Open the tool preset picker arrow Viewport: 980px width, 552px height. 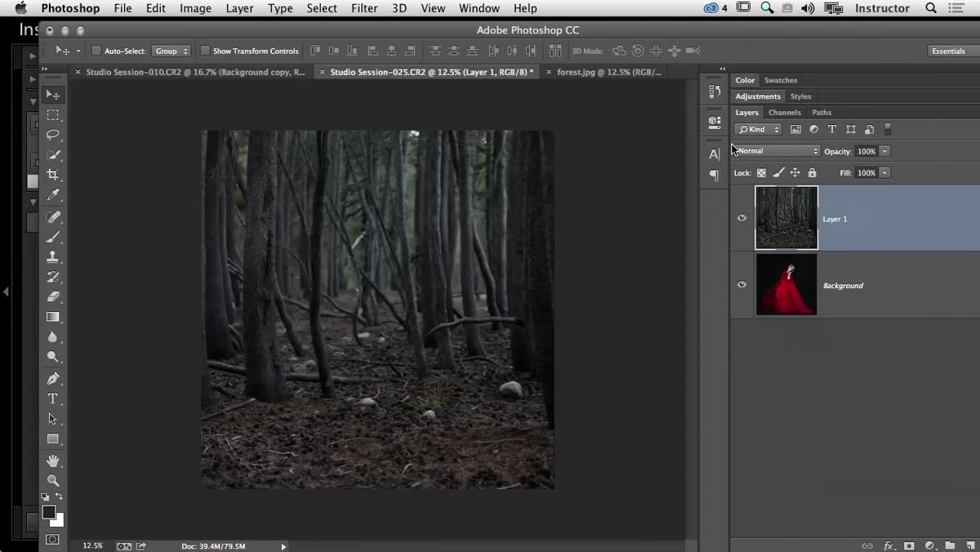pyautogui.click(x=78, y=51)
